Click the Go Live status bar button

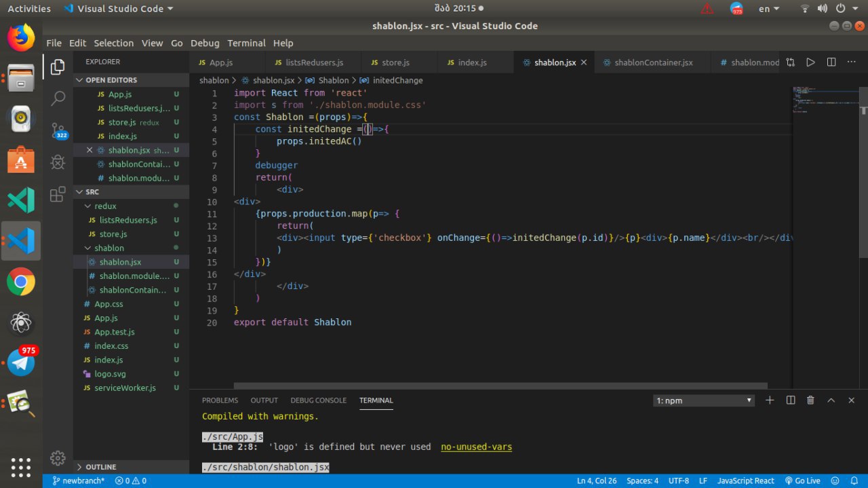[803, 481]
